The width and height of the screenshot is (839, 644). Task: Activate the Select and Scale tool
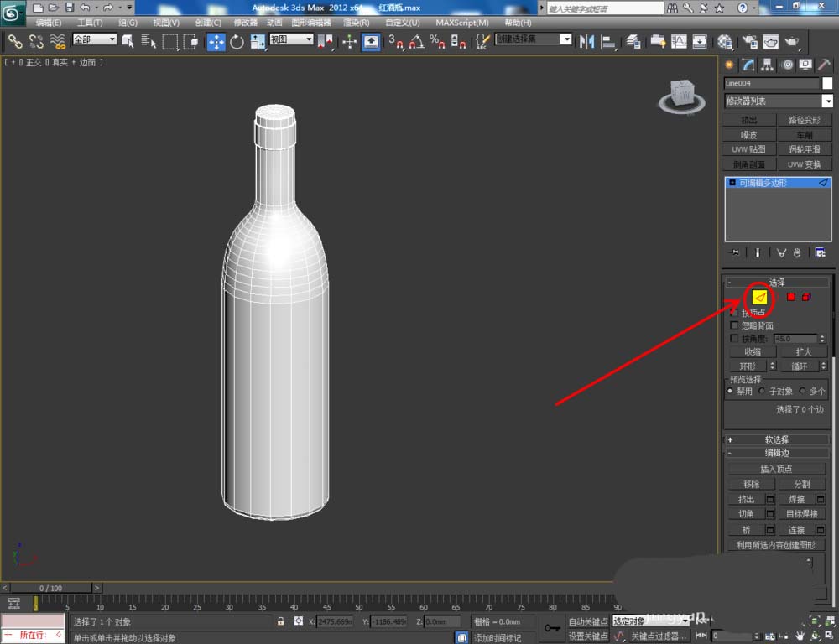258,41
